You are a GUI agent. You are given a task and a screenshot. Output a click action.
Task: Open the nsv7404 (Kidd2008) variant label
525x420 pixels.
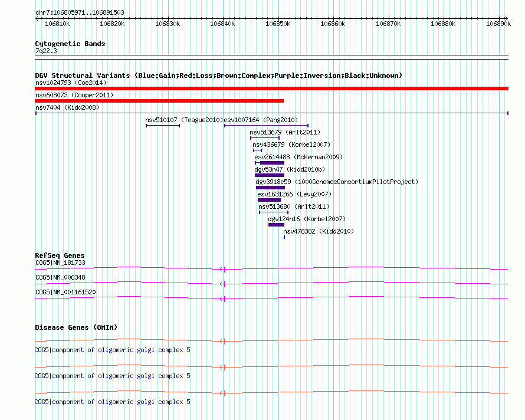coord(67,107)
